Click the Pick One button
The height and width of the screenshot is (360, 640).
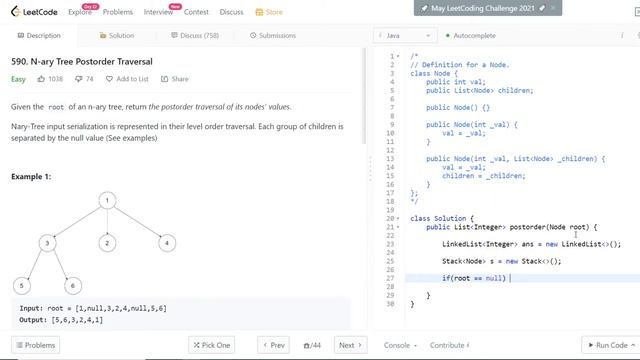(211, 345)
